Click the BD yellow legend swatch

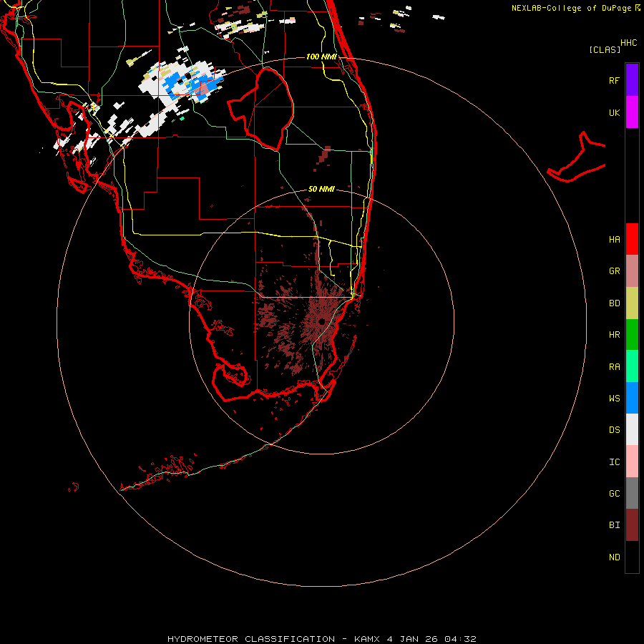click(x=632, y=303)
